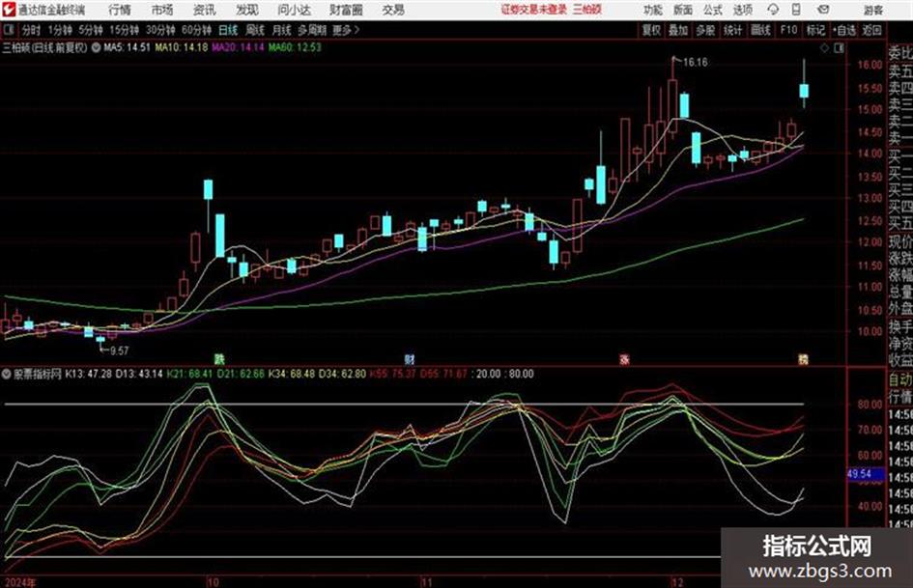Switch to 周线 weekly period
Screen dimensions: 913x588
(x=255, y=30)
